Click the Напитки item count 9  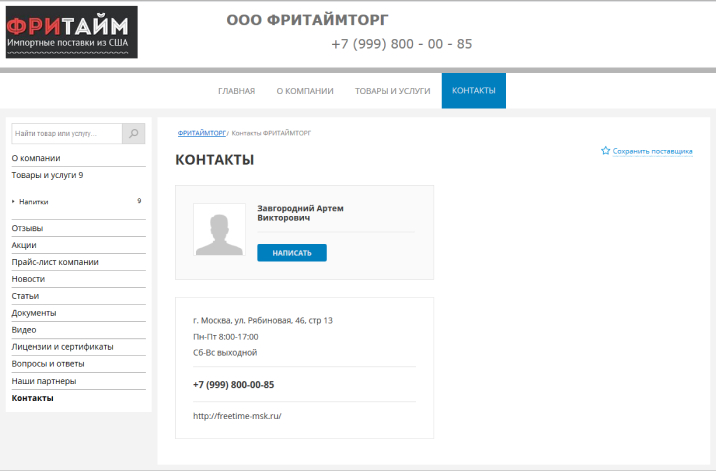pyautogui.click(x=139, y=201)
